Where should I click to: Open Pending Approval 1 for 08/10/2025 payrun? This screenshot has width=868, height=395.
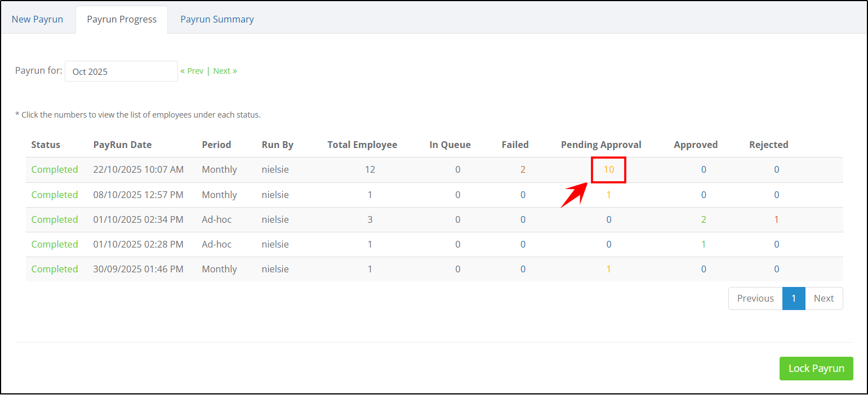(609, 195)
